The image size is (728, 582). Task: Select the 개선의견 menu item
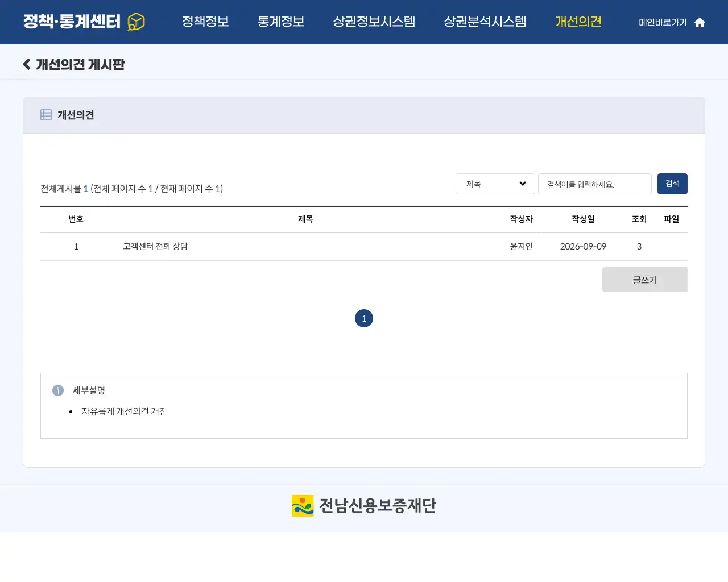[x=578, y=22]
